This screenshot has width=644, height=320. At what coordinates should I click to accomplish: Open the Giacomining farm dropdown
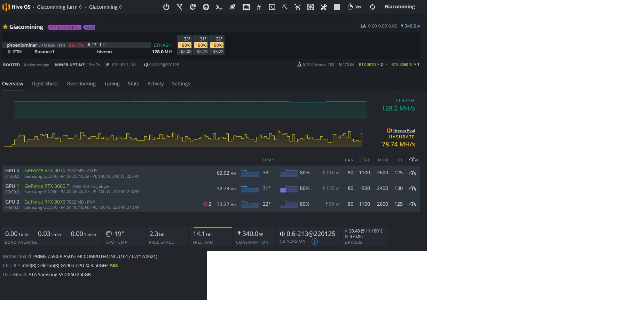pos(59,7)
